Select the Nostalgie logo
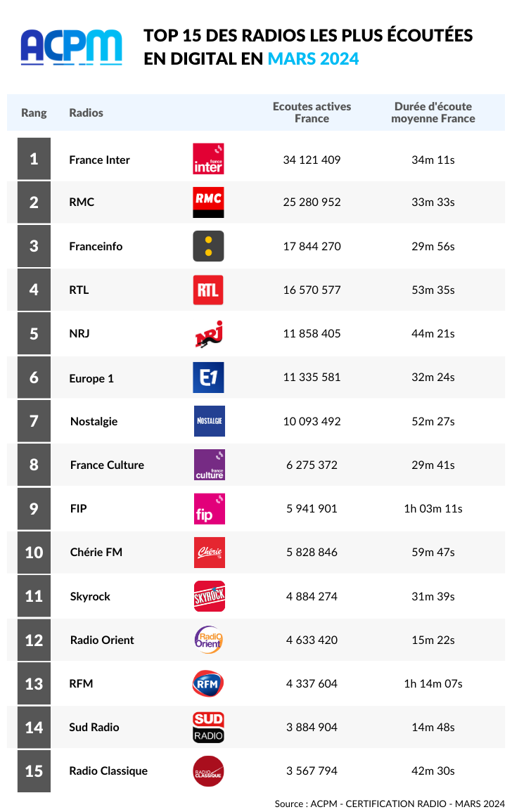The width and height of the screenshot is (512, 812). point(210,421)
